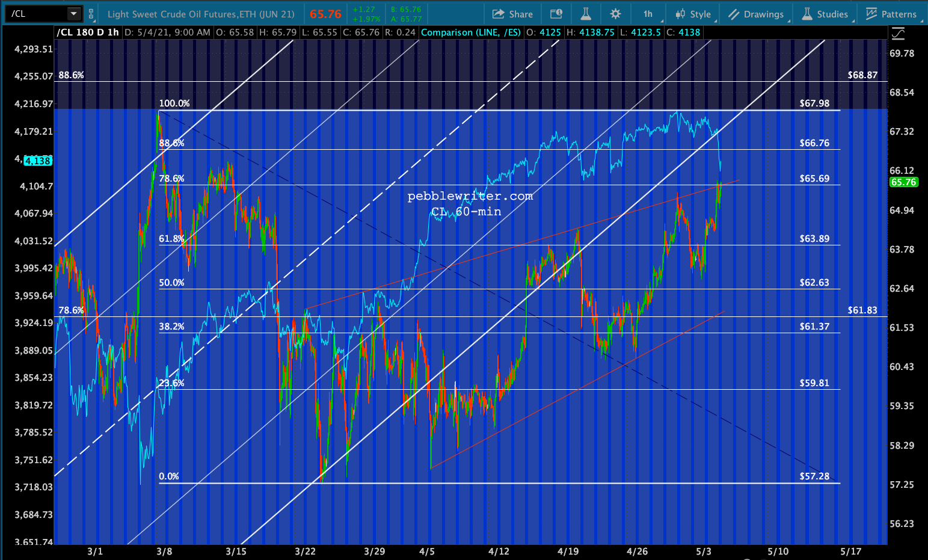The image size is (928, 560).
Task: Click the '5/10' date on time axis
Action: [778, 552]
